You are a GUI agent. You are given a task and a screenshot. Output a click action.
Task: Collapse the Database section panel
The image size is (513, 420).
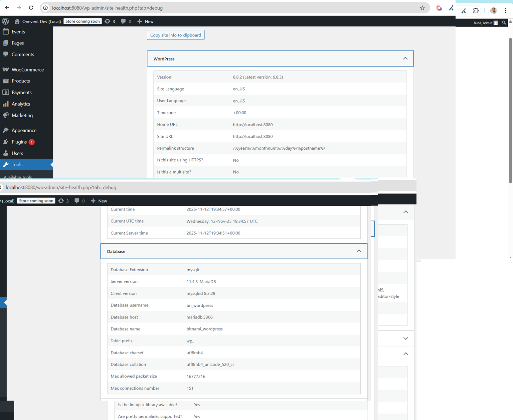(x=359, y=251)
